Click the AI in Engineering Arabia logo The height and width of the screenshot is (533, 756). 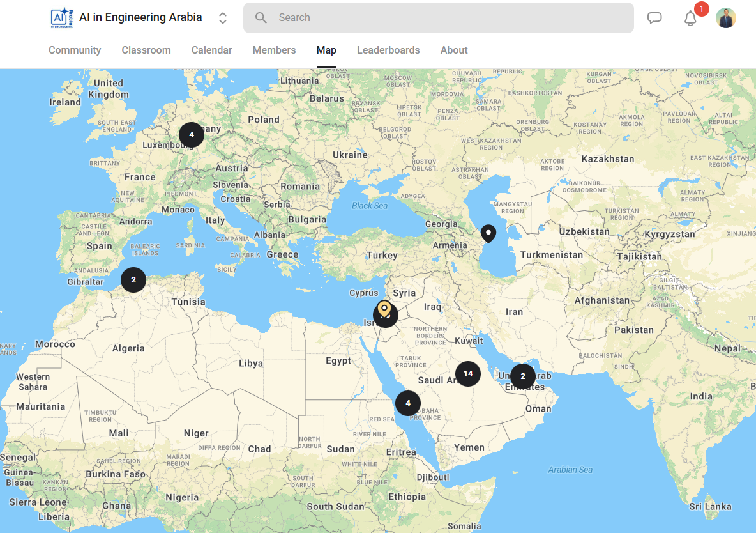point(62,18)
